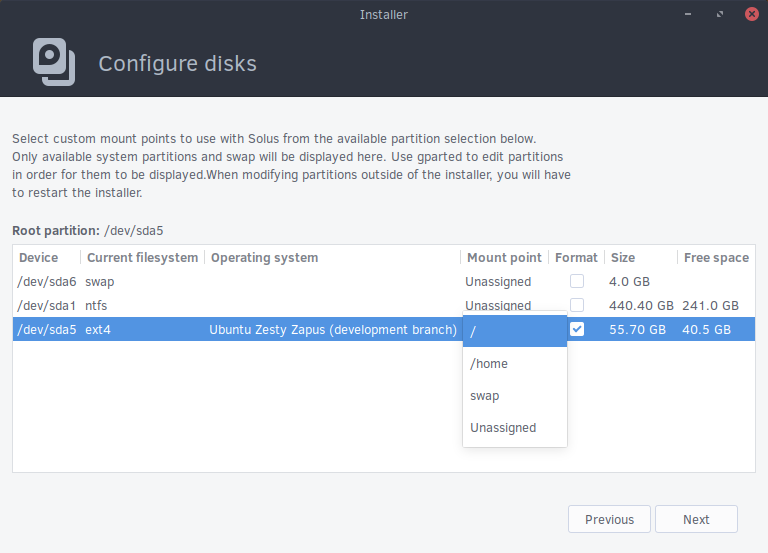Click the 55.70 GB size cell
768x553 pixels.
point(637,330)
